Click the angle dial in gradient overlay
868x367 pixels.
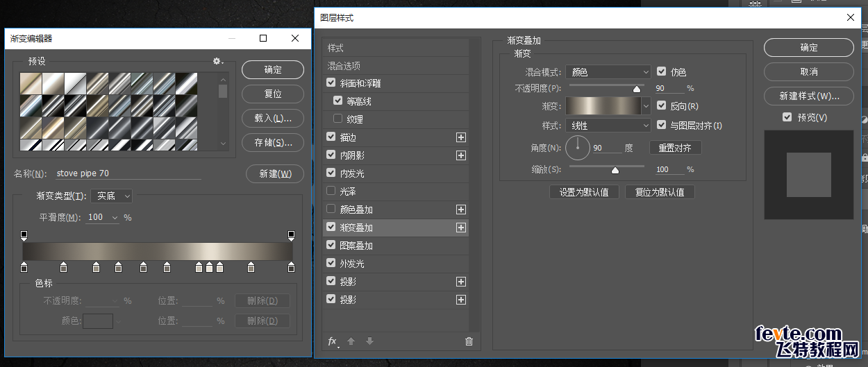pos(577,147)
